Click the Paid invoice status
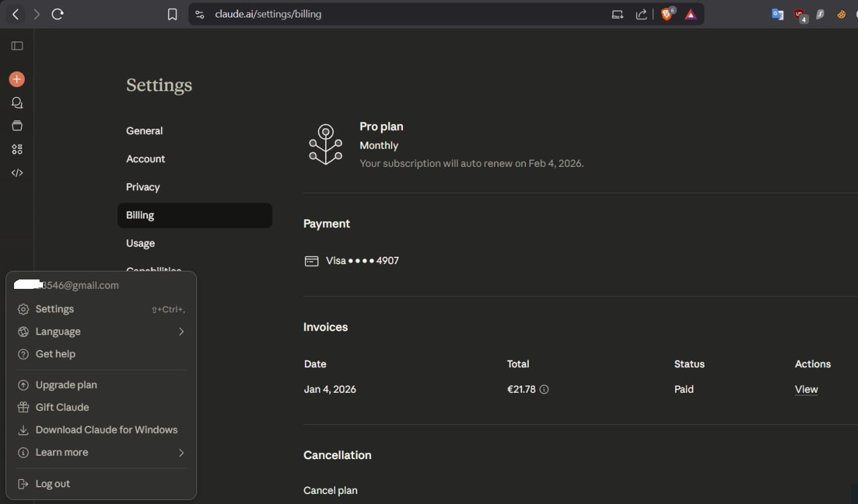This screenshot has width=858, height=504. 684,389
